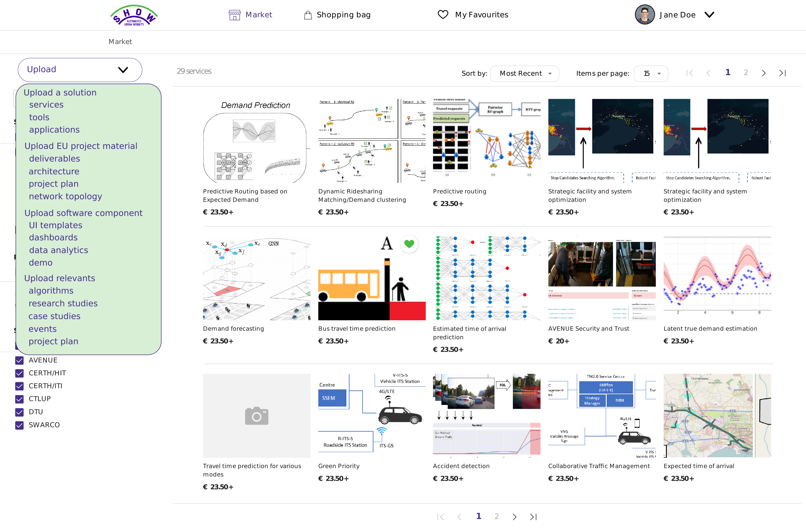Select data analytics in the Upload menu
Image resolution: width=806 pixels, height=532 pixels.
pos(58,250)
